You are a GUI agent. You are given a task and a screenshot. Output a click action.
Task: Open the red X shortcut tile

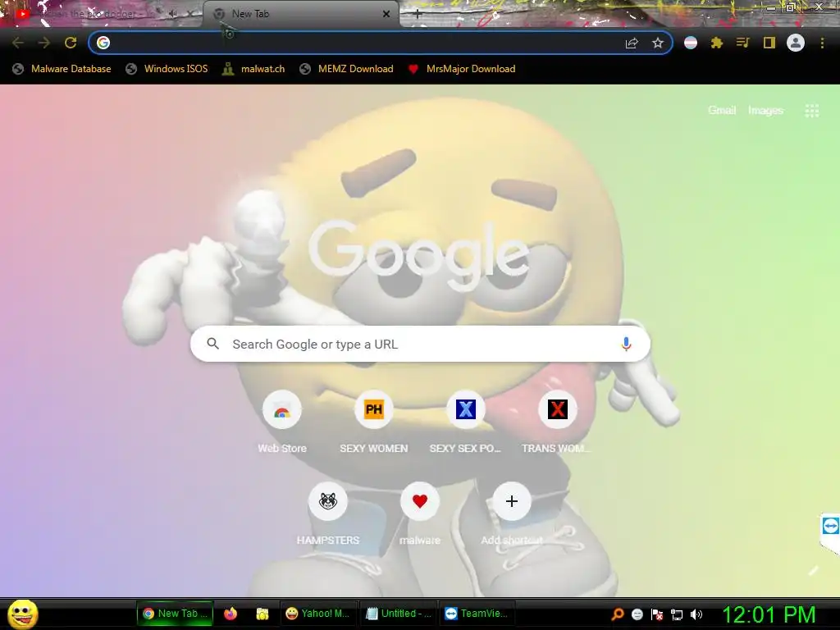point(558,410)
